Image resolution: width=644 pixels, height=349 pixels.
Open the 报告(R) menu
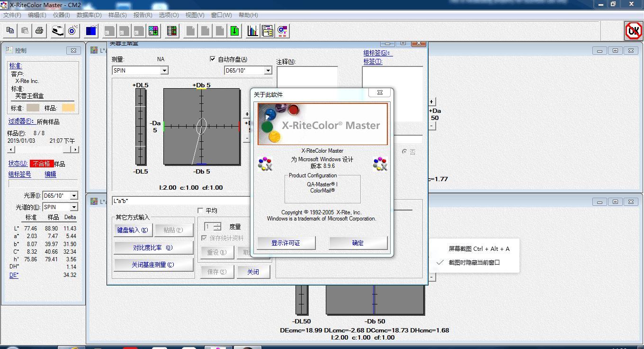click(x=143, y=15)
